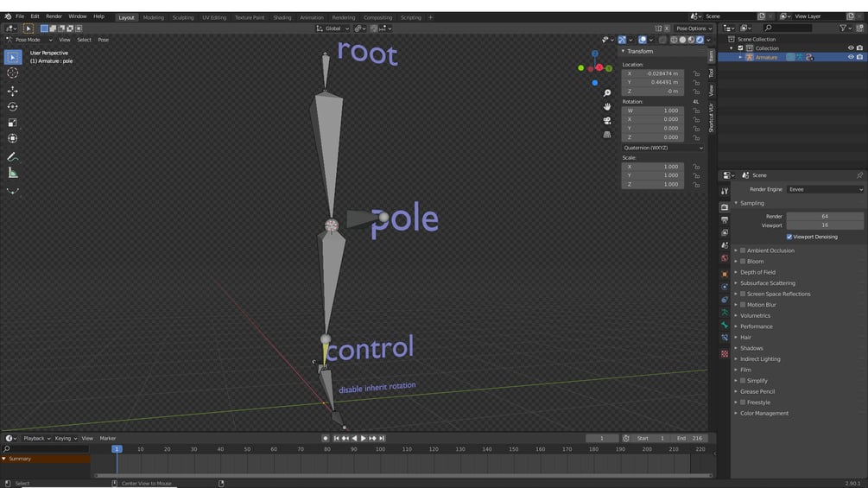868x488 pixels.
Task: Click the zoom magnifier viewport icon
Action: (x=607, y=93)
